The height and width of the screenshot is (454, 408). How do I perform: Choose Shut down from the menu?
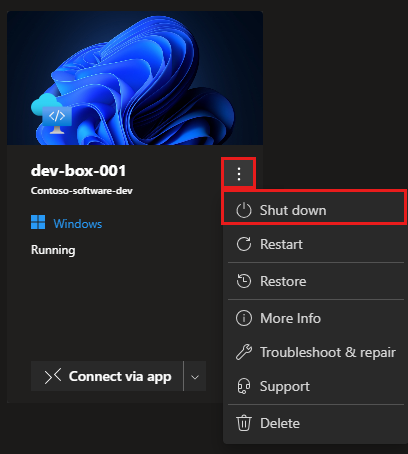tap(314, 210)
